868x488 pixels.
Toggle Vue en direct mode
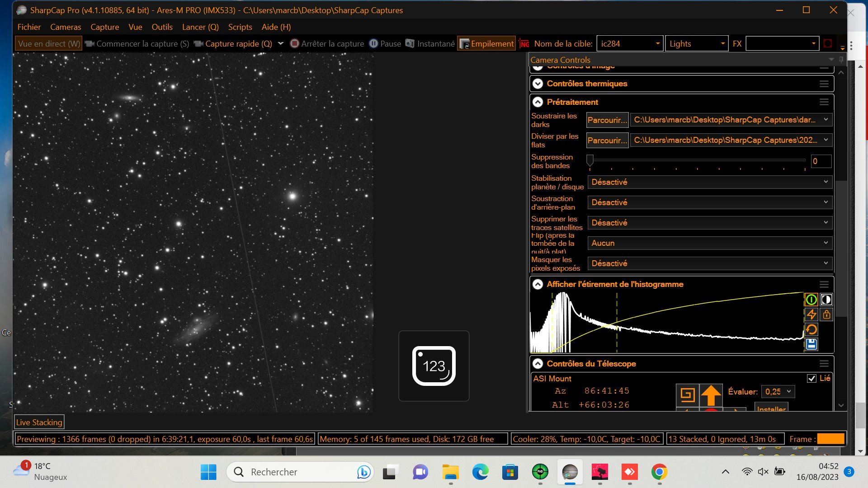(48, 44)
